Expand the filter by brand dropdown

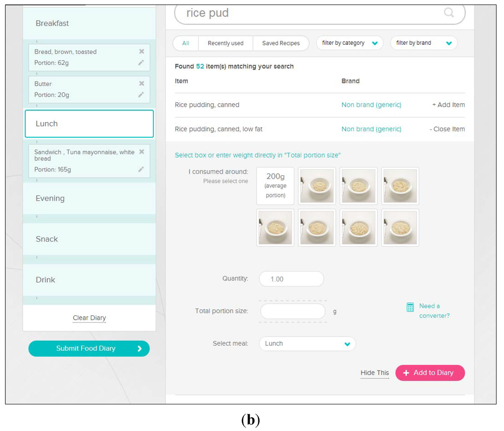pyautogui.click(x=424, y=43)
